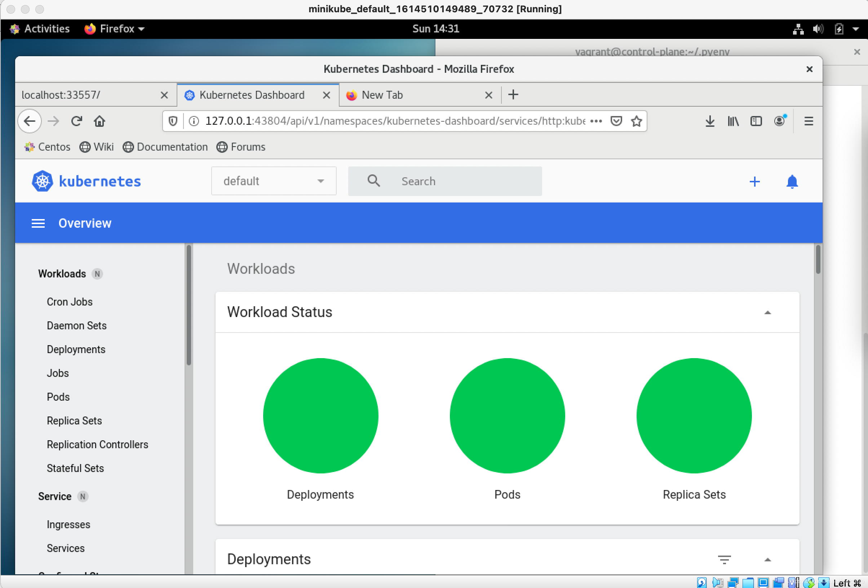The height and width of the screenshot is (588, 868).
Task: Open the Forums bookmark
Action: tap(241, 147)
